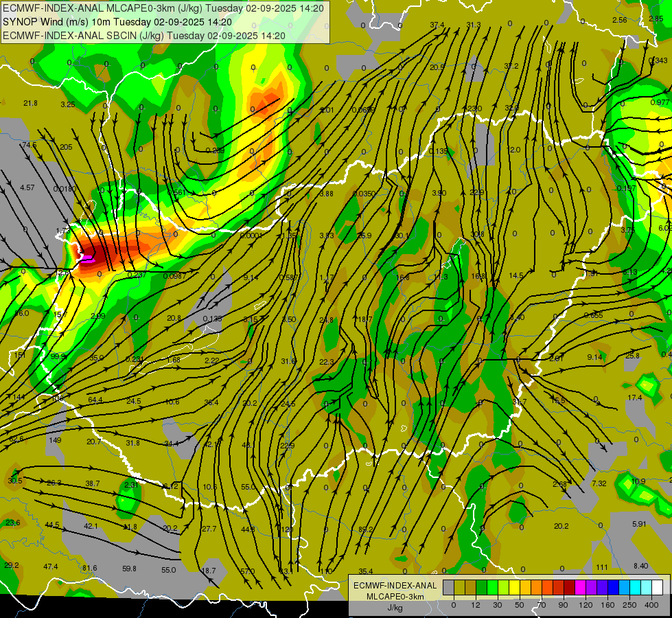This screenshot has height=618, width=672.
Task: Click the map value '17.4'
Action: point(635,398)
